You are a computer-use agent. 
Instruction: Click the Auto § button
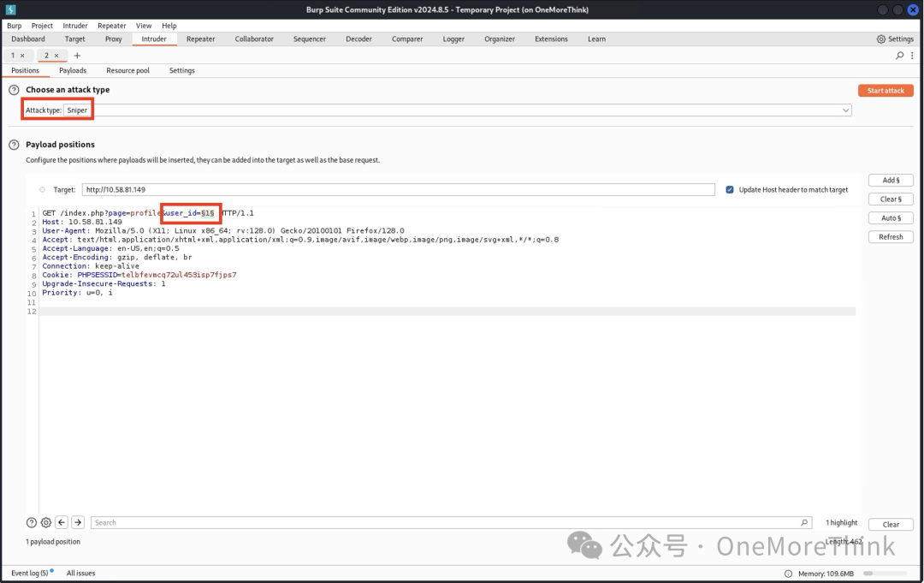click(x=891, y=218)
